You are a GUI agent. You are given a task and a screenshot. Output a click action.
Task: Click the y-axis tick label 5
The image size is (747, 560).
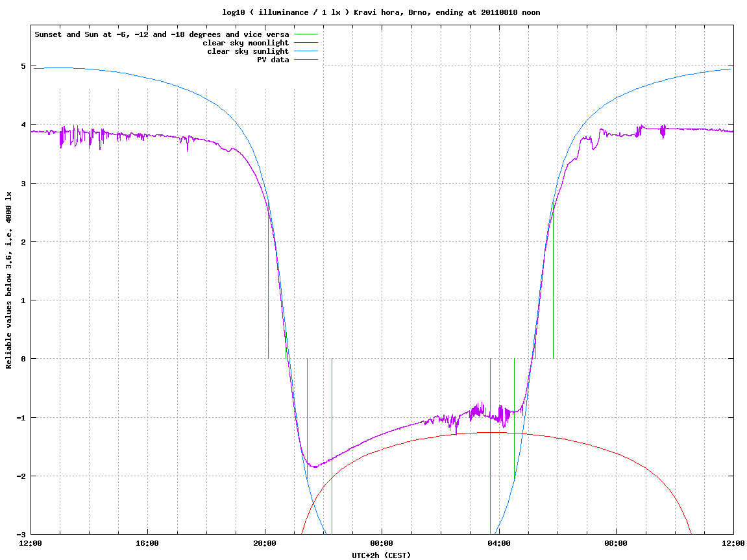23,66
